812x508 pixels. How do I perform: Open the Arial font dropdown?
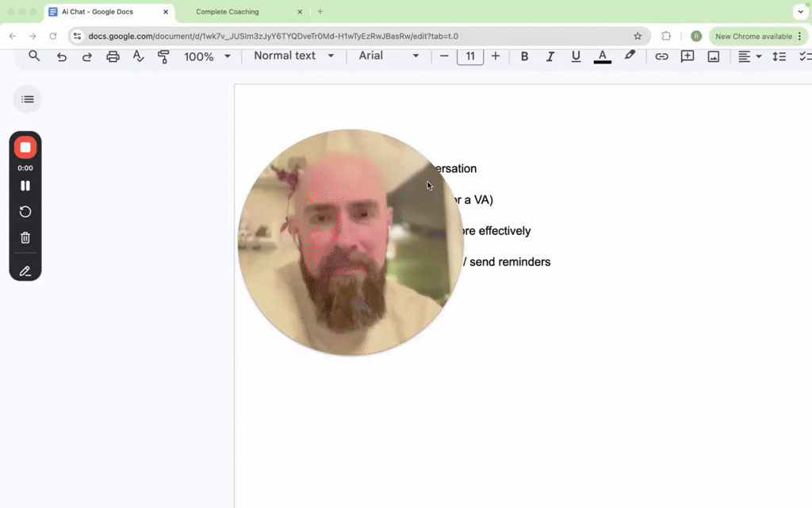[389, 56]
